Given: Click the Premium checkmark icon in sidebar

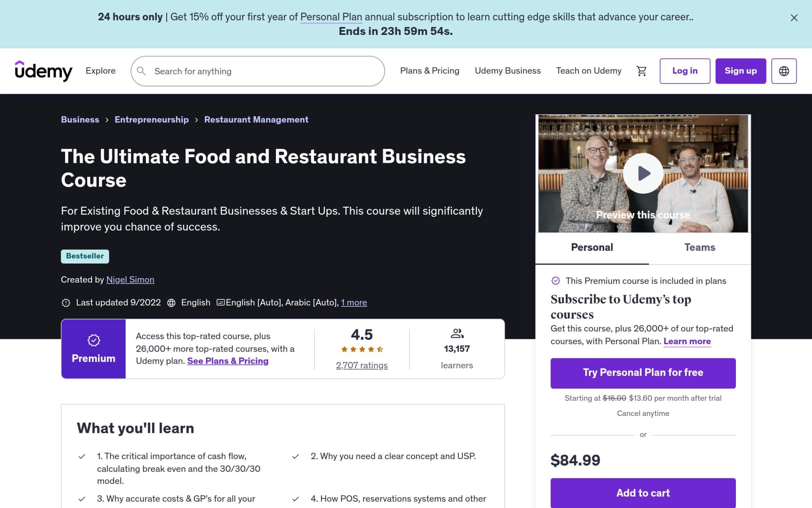Looking at the screenshot, I should [x=555, y=281].
